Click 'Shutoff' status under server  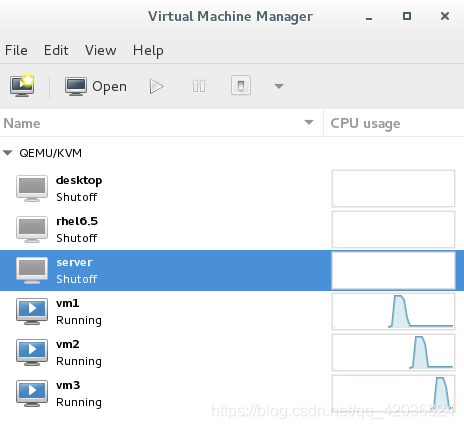pos(77,279)
